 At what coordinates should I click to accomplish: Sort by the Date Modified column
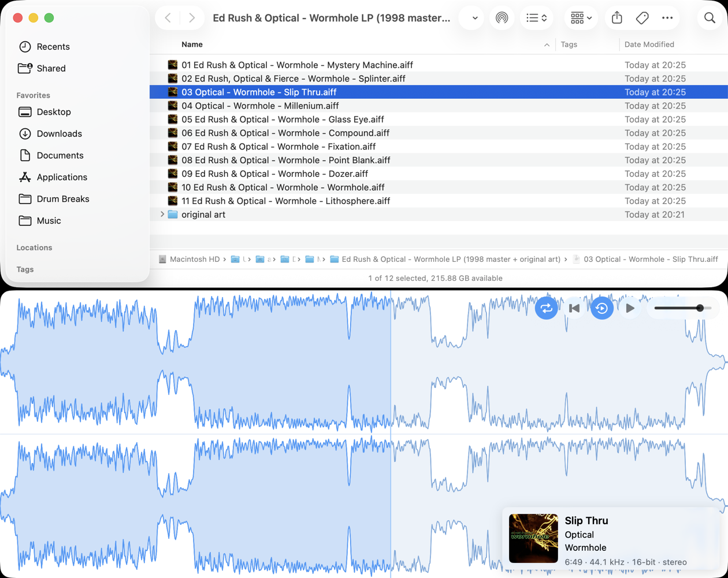pos(649,45)
